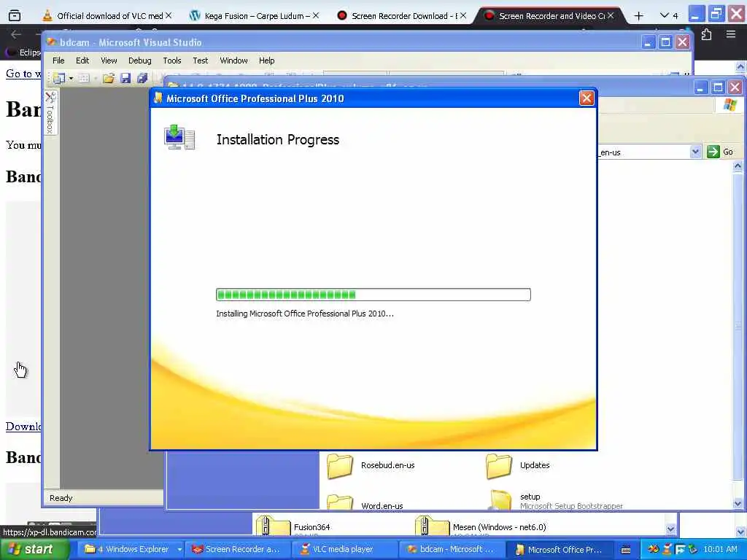Open the Rosebud.en-us folder
This screenshot has width=747, height=560.
pyautogui.click(x=371, y=466)
